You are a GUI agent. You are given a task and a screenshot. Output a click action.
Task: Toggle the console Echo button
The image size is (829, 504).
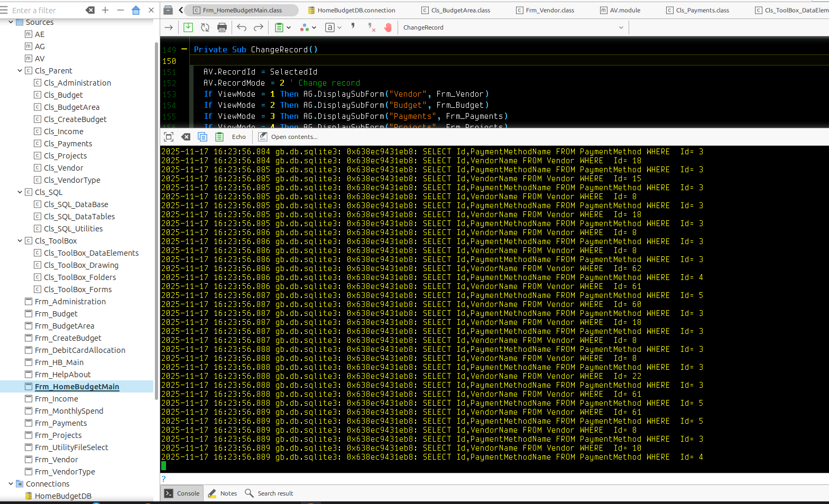(x=238, y=137)
